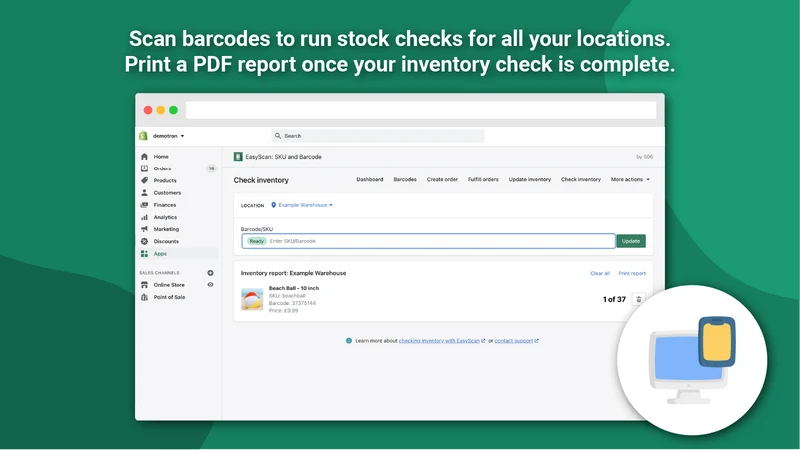Click the EasyScan app icon

238,157
